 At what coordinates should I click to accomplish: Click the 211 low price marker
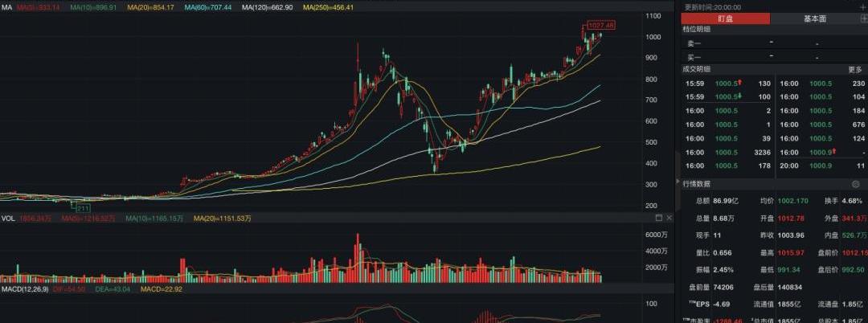tap(83, 209)
